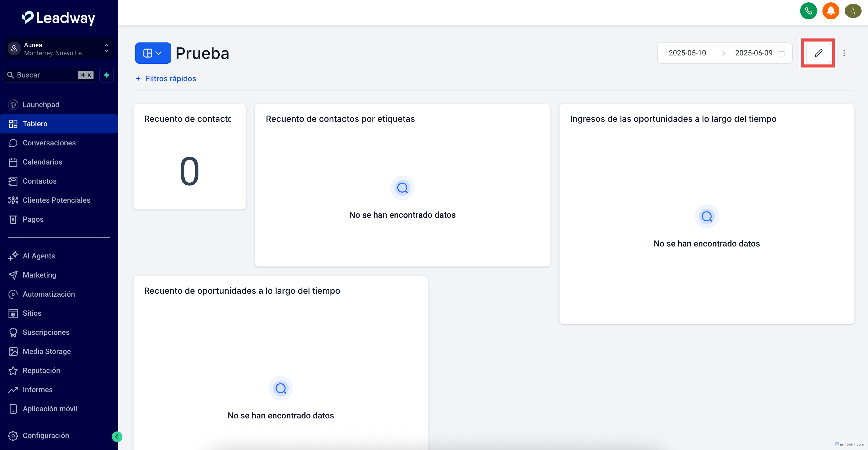Click the Leadway logo
This screenshot has width=868, height=450.
59,18
